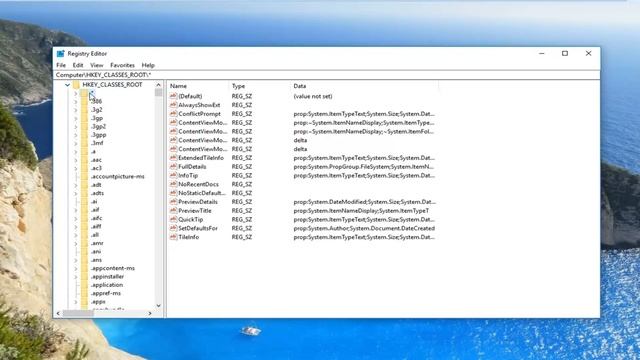This screenshot has width=640, height=360.
Task: Click the (Default) string value icon
Action: [173, 96]
